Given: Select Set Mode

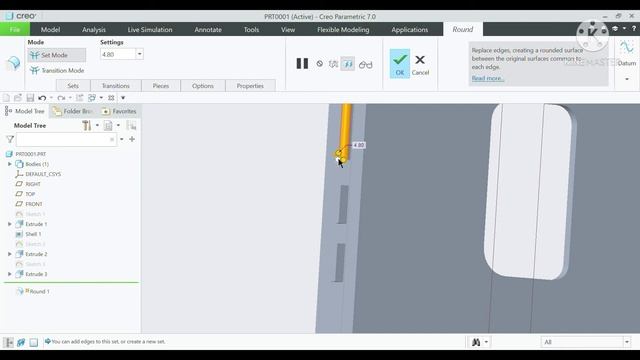Looking at the screenshot, I should 57,55.
